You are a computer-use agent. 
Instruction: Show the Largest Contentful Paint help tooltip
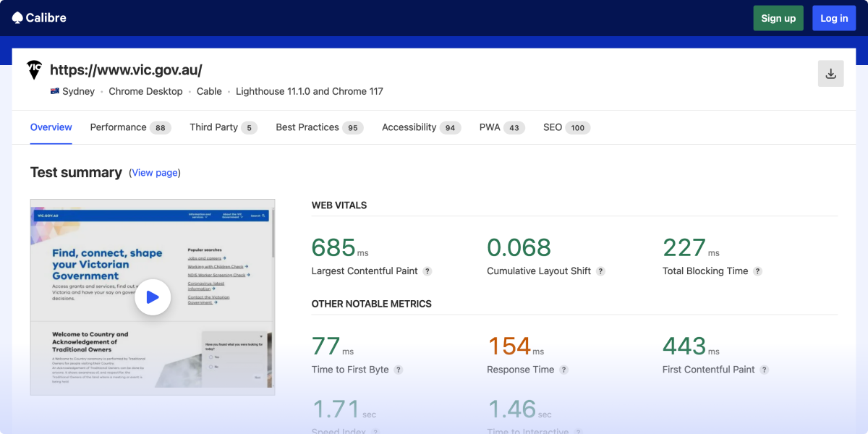(x=427, y=271)
